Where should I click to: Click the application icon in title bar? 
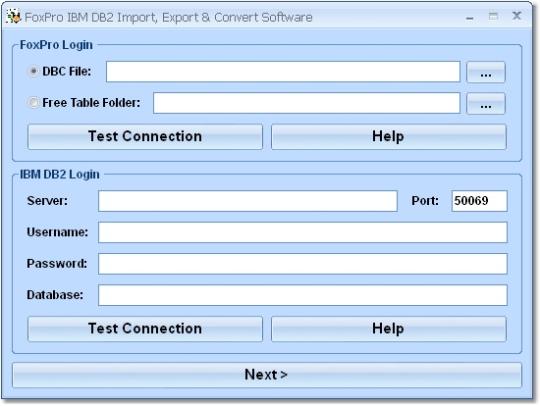coord(14,17)
